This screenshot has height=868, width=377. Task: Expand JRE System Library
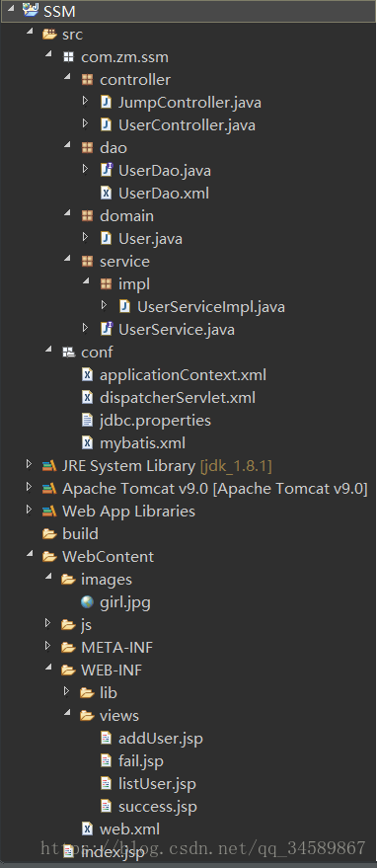[29, 464]
